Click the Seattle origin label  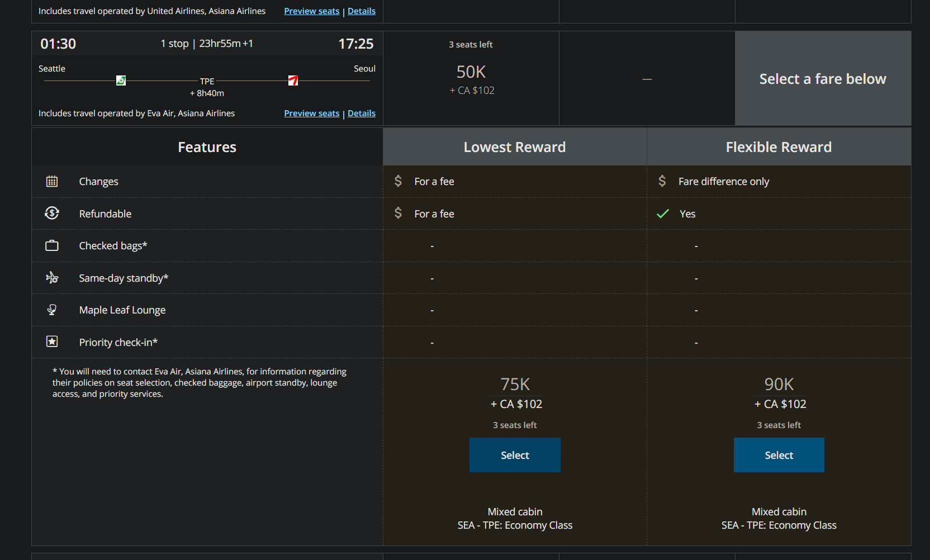(x=52, y=68)
